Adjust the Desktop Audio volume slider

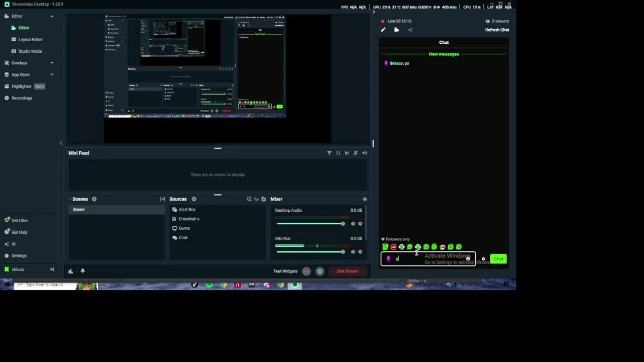(x=310, y=224)
